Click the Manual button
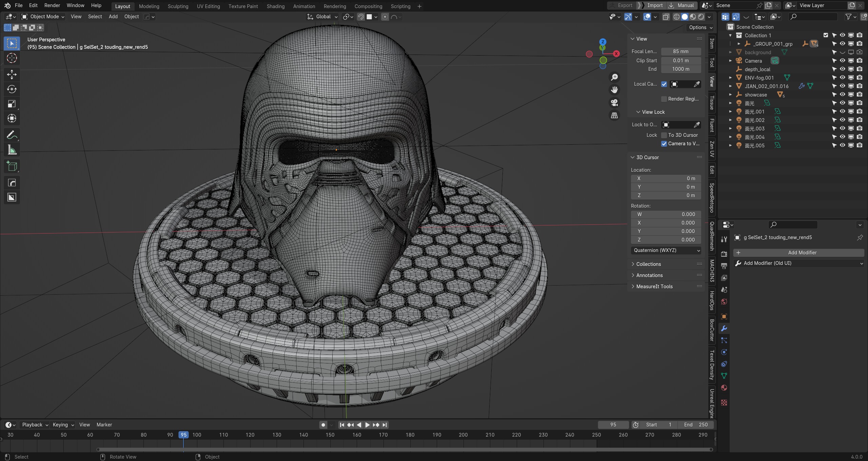Screen dimensions: 868x461 click(682, 5)
